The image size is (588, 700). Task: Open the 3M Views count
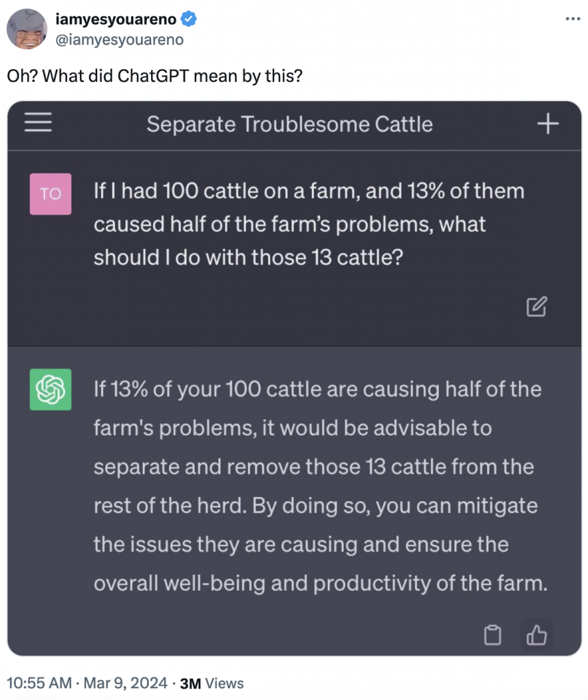pos(211,683)
